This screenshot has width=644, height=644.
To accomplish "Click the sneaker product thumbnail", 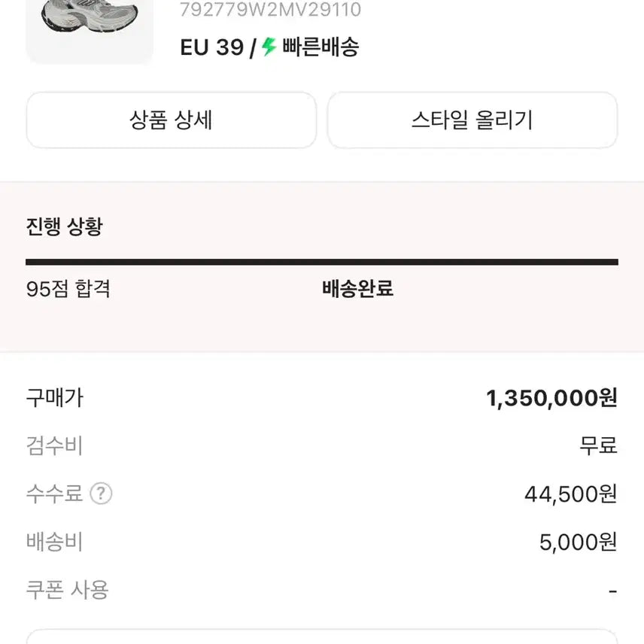I will (x=89, y=30).
